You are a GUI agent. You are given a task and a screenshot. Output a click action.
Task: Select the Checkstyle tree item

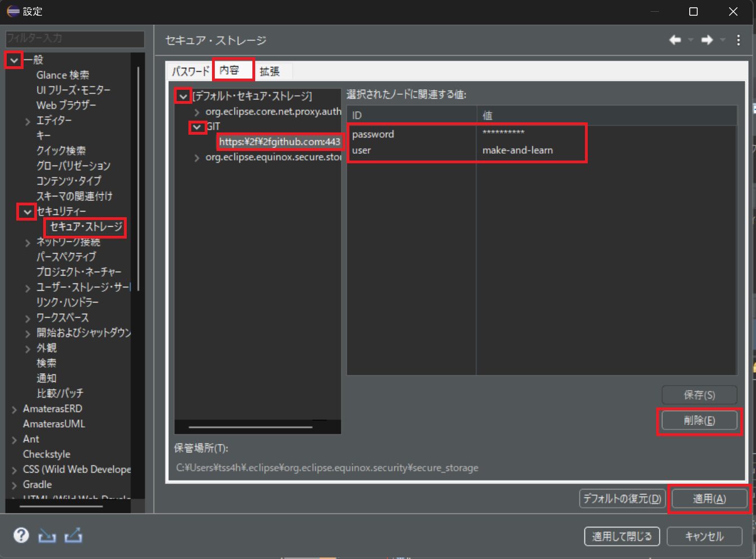coord(47,454)
